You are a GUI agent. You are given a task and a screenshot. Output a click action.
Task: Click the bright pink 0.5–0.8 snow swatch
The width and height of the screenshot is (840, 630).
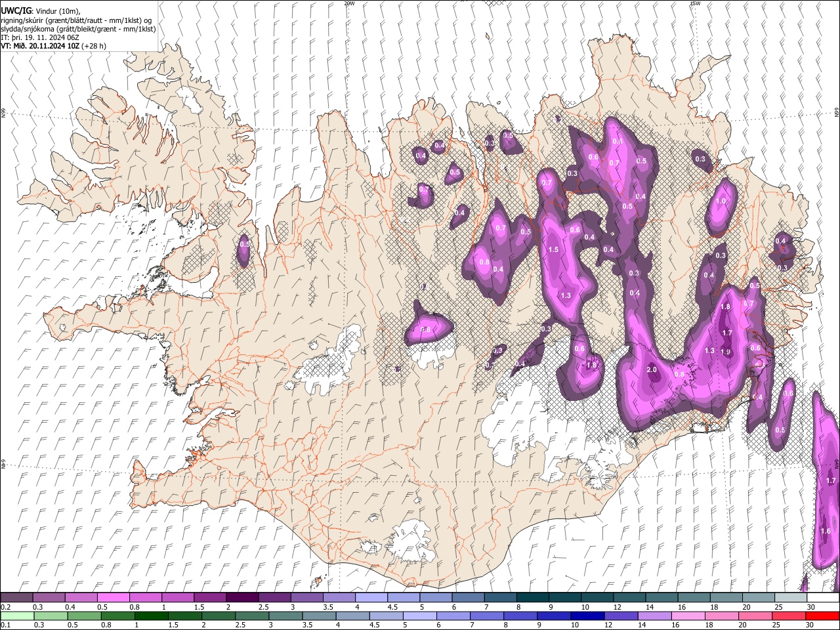pyautogui.click(x=114, y=597)
